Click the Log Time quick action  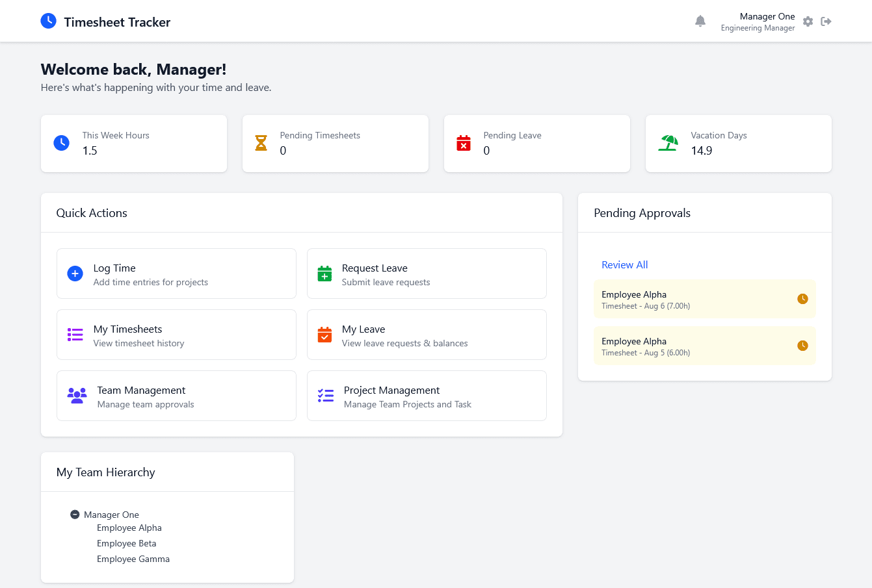point(176,274)
